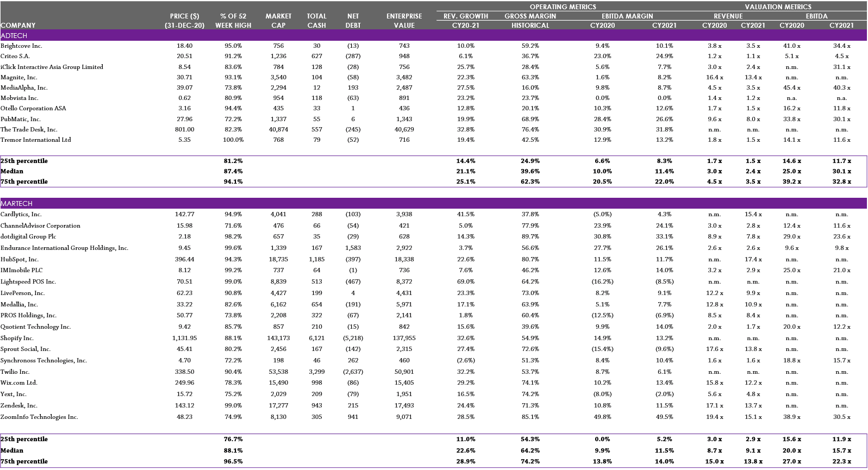Select the ChannelAdvisor Corporation row label

40,225
